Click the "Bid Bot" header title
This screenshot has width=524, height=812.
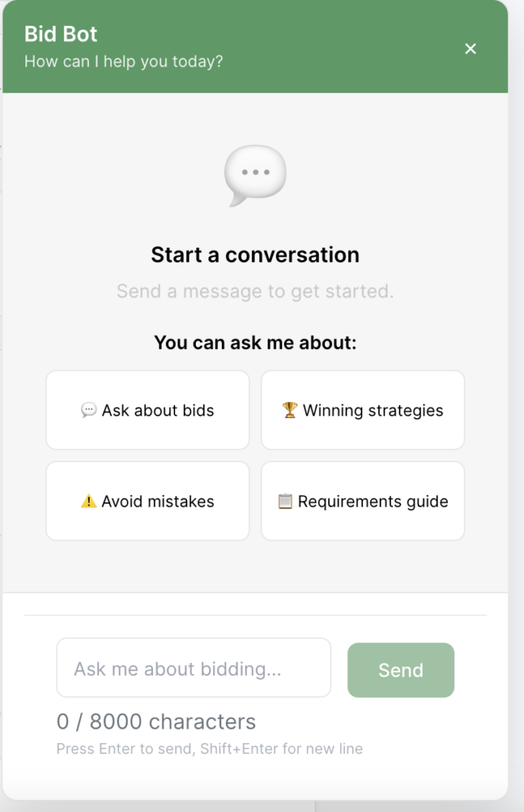(x=61, y=34)
